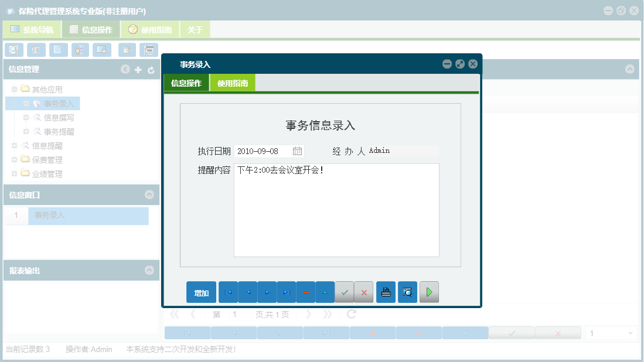Image resolution: width=644 pixels, height=362 pixels.
Task: Delete current record with the red minus icon
Action: [x=305, y=292]
